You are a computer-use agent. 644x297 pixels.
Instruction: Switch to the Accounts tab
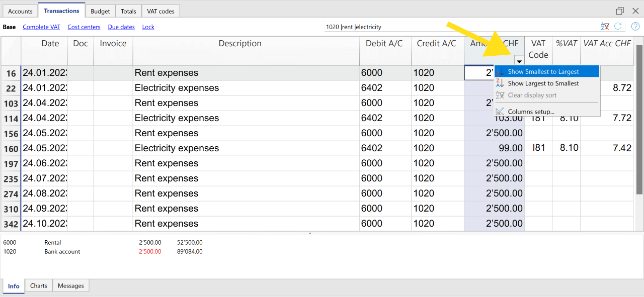[20, 11]
